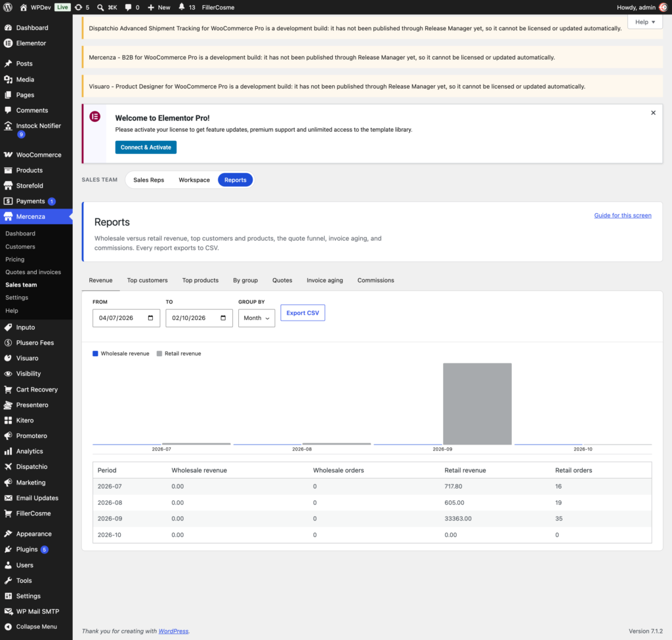Click the Storefold shop icon
Screen dimensions: 672x640
(8, 186)
